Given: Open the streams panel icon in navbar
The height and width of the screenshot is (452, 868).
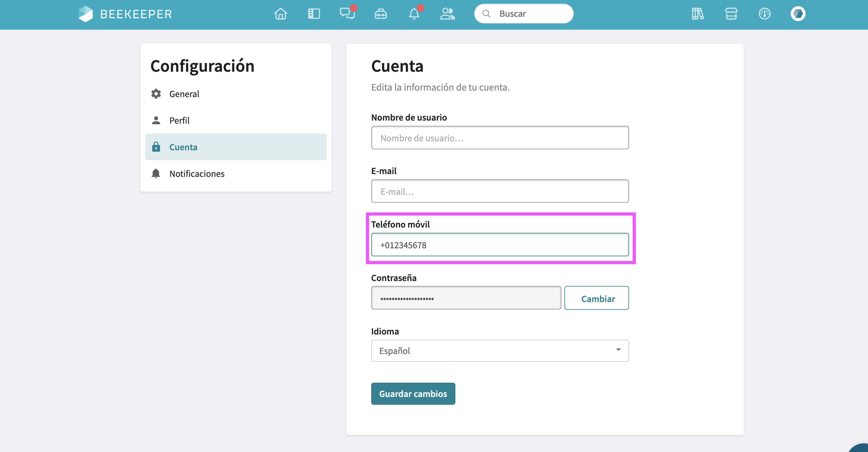Looking at the screenshot, I should [314, 14].
